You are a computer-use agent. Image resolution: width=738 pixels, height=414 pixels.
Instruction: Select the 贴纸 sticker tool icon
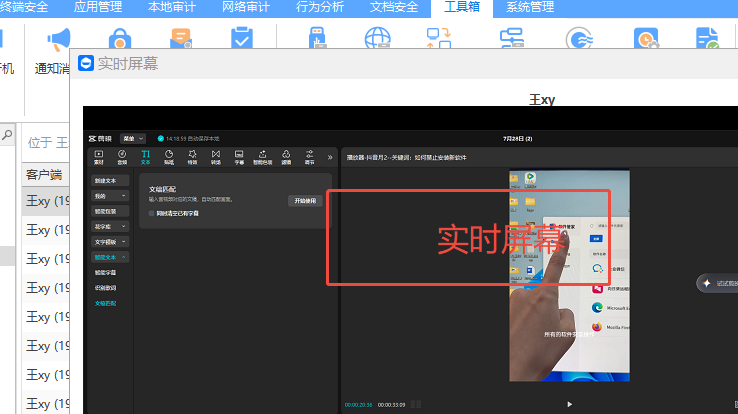[x=169, y=157]
